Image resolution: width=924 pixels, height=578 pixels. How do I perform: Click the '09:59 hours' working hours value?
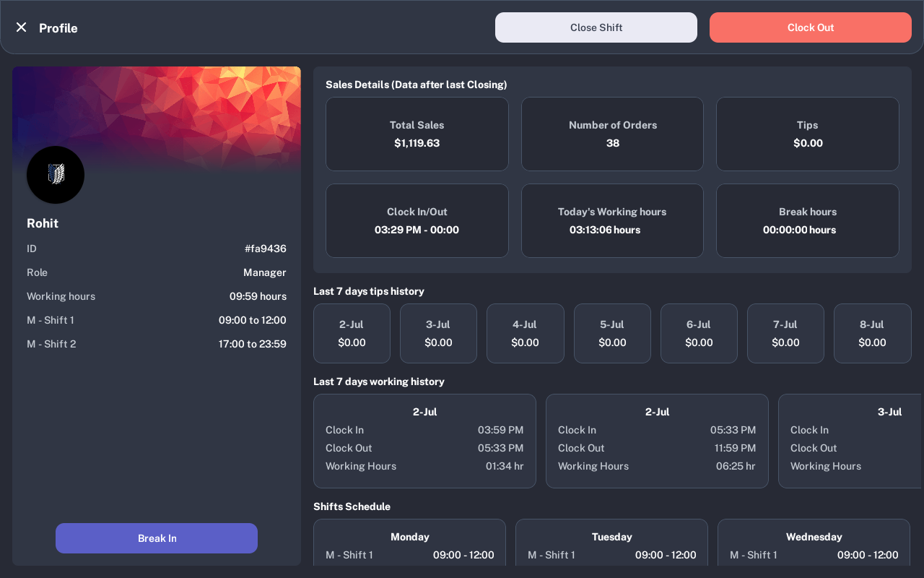(258, 296)
